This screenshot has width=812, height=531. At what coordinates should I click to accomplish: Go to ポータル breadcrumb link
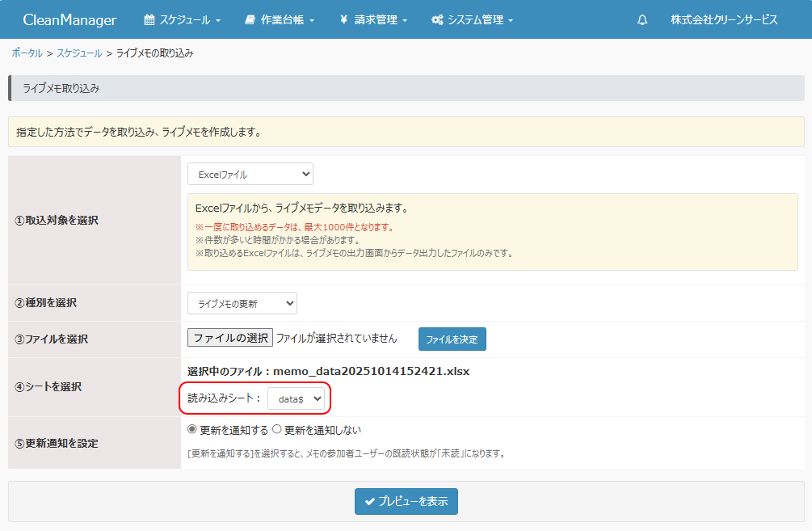tap(27, 53)
